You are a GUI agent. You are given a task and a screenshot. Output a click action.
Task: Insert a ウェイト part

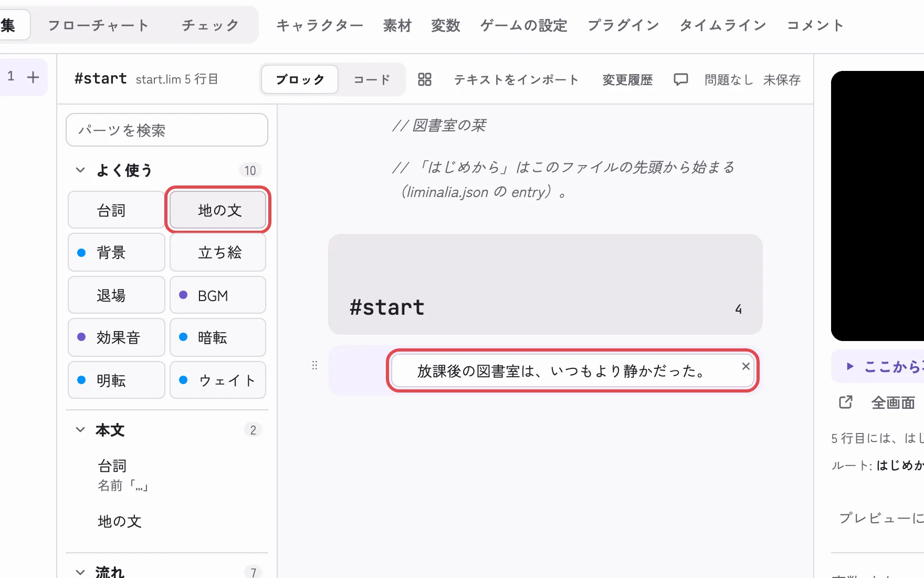[218, 380]
